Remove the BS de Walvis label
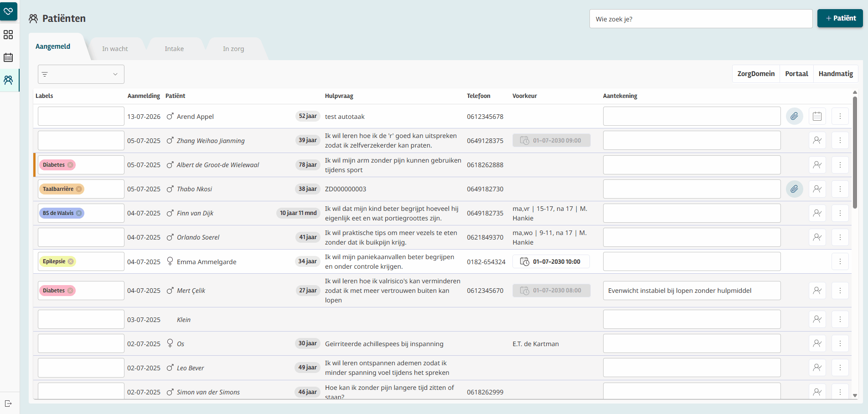This screenshot has width=868, height=414. tap(79, 213)
